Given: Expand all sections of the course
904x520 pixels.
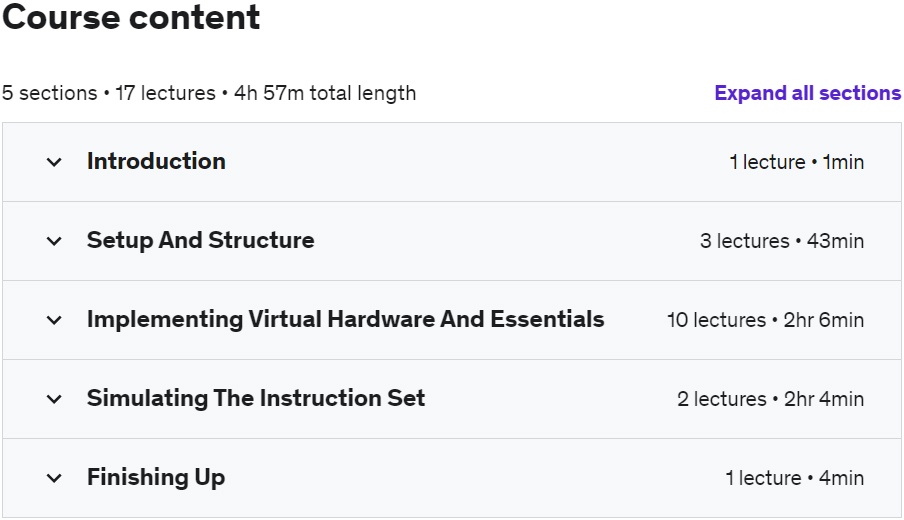Looking at the screenshot, I should pos(807,93).
